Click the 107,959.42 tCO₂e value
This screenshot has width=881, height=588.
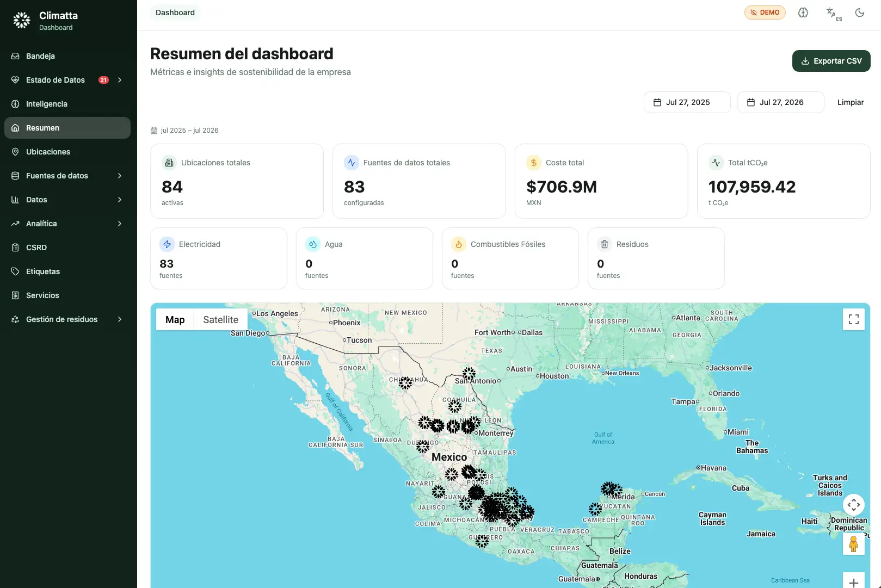pos(751,187)
